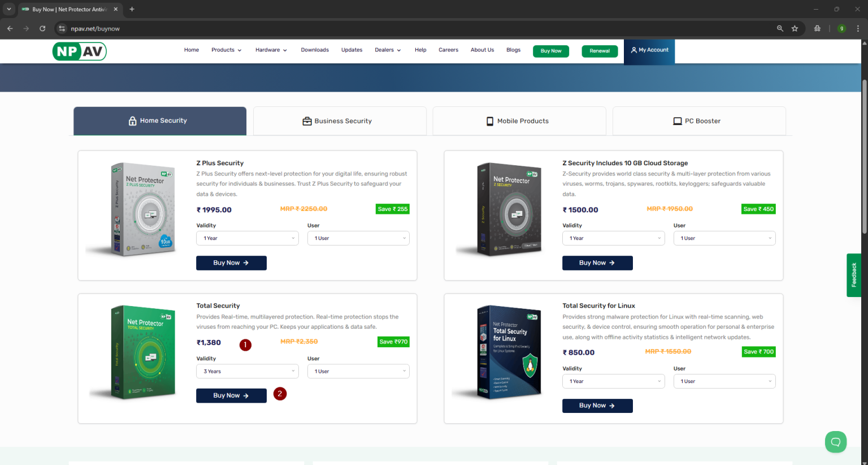
Task: Click the laptop icon on PC Booster tab
Action: point(677,120)
